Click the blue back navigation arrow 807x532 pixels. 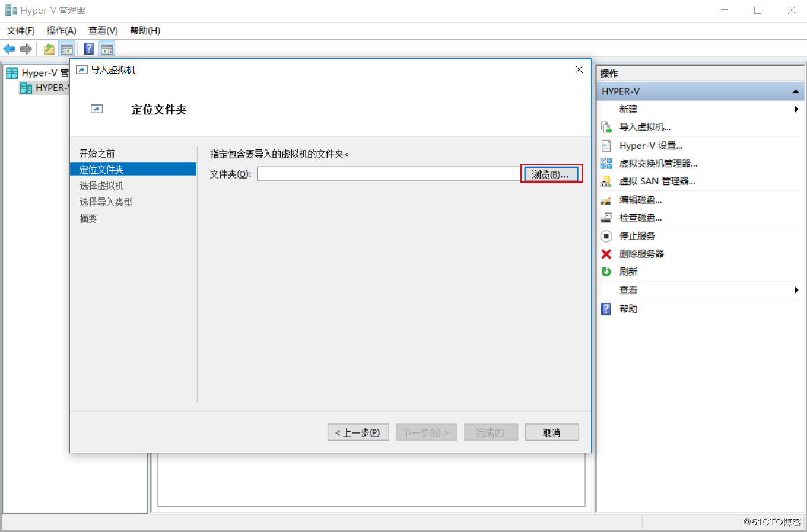click(8, 49)
